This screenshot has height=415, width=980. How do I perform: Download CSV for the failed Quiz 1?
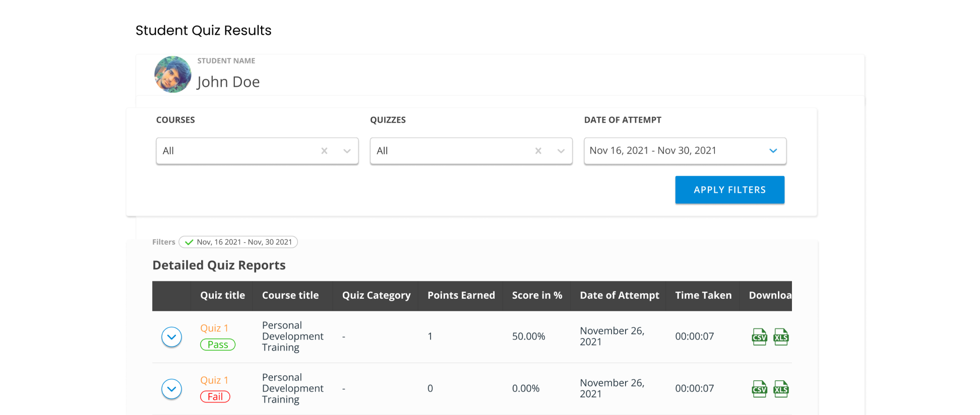click(759, 389)
